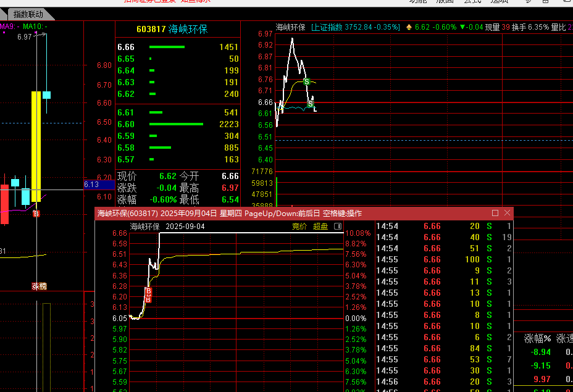Click the lower S marker near 6.66 on the intraday chart
Viewport: 573px width, 392px height.
coord(310,104)
